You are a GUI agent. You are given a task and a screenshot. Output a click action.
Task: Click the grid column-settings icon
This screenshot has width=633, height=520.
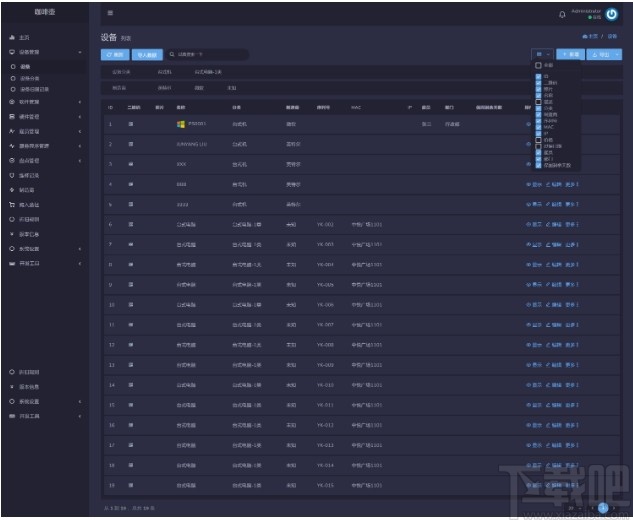pyautogui.click(x=539, y=54)
